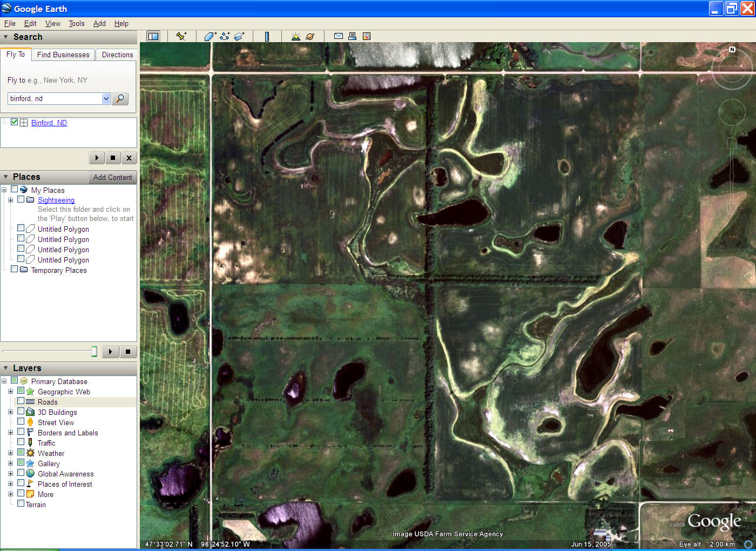This screenshot has height=551, width=756.
Task: Click the Email envelope icon
Action: [339, 36]
